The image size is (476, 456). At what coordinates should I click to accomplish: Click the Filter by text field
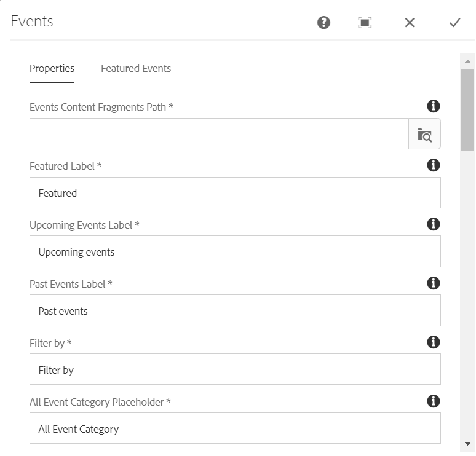tap(235, 369)
